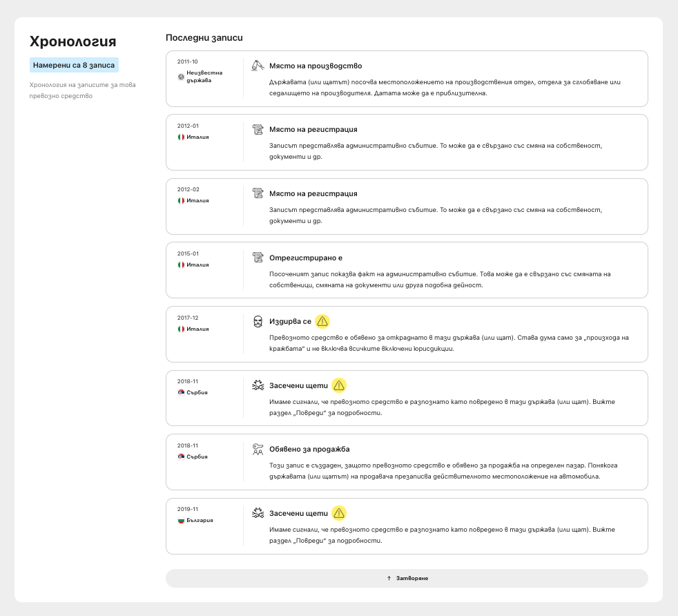Click the yellow warning icon in Bulgaria 2019-11 entry
Viewport: 678px width, 616px height.
click(339, 513)
